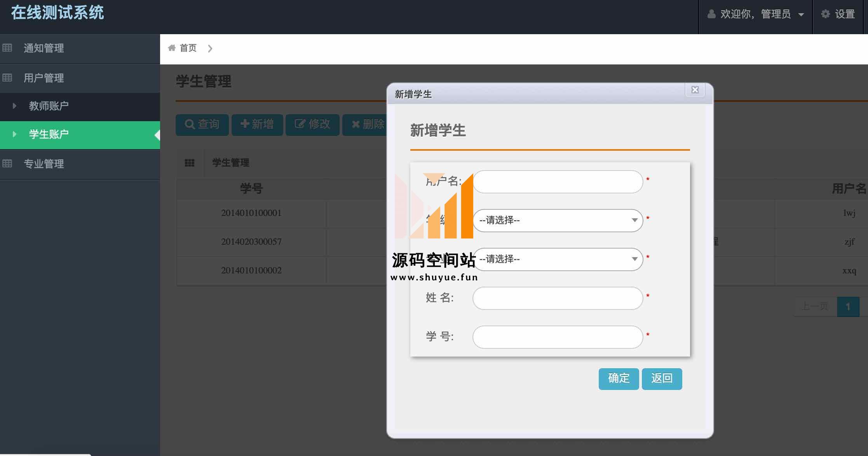Image resolution: width=868 pixels, height=456 pixels.
Task: Click the 上一页 pagination button
Action: click(x=815, y=307)
